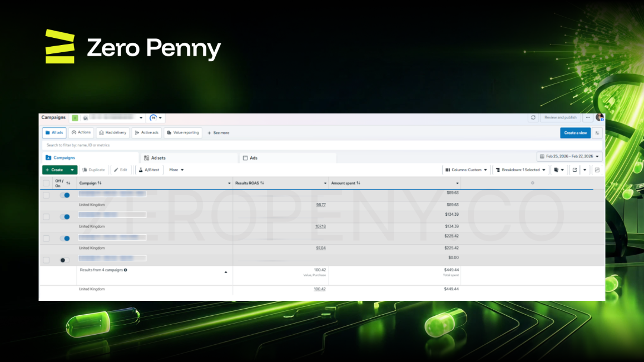This screenshot has height=362, width=644.
Task: Open view settings sliders icon beside Create a view
Action: tap(597, 133)
